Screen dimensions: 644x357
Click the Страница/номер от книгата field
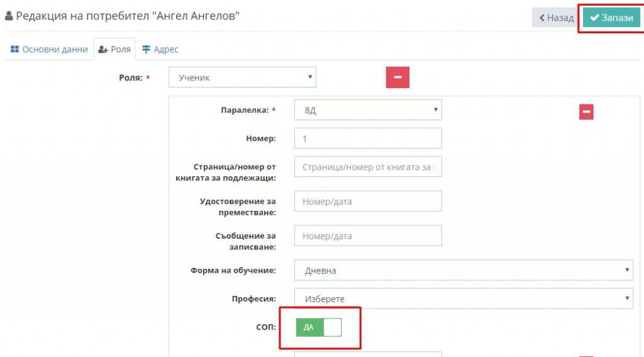tap(368, 167)
